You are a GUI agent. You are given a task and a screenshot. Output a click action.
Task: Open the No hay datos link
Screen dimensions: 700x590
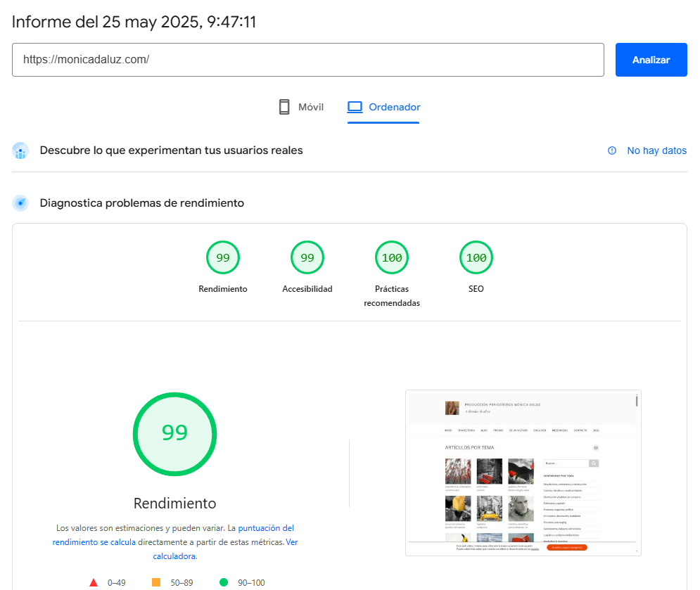656,151
